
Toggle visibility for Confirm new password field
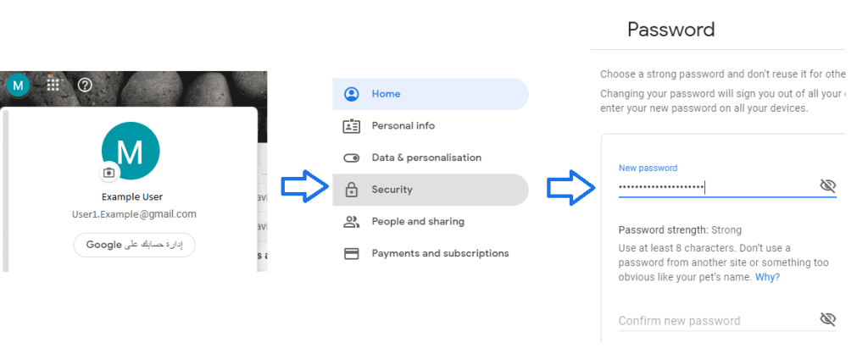pyautogui.click(x=827, y=319)
